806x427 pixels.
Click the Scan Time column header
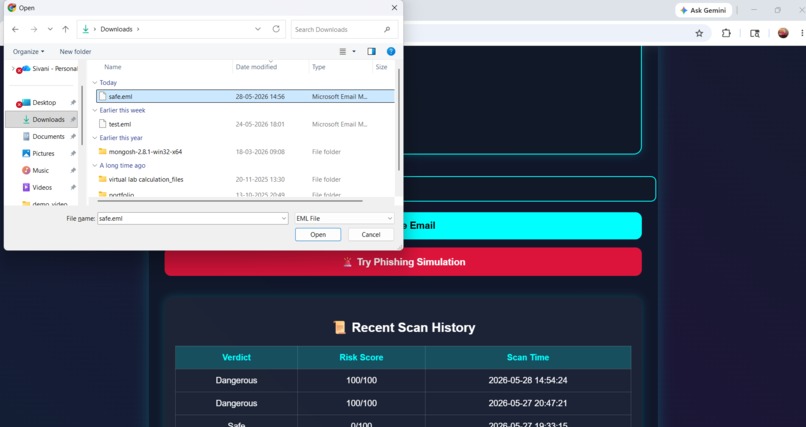(528, 358)
